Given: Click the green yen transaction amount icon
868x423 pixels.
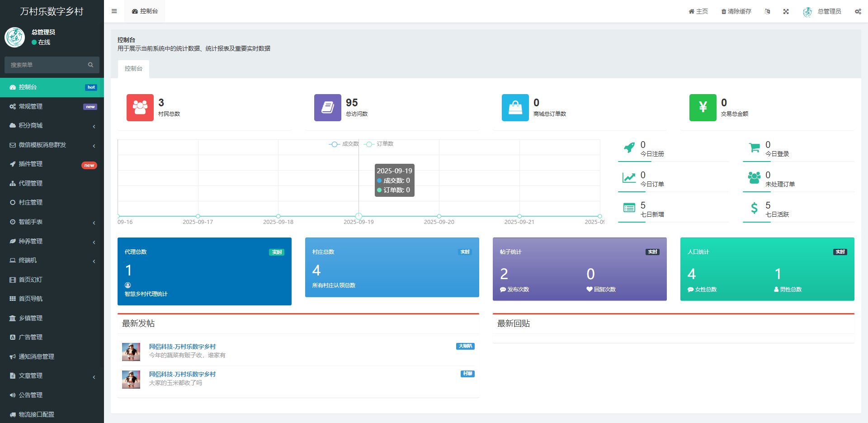Looking at the screenshot, I should click(x=703, y=108).
